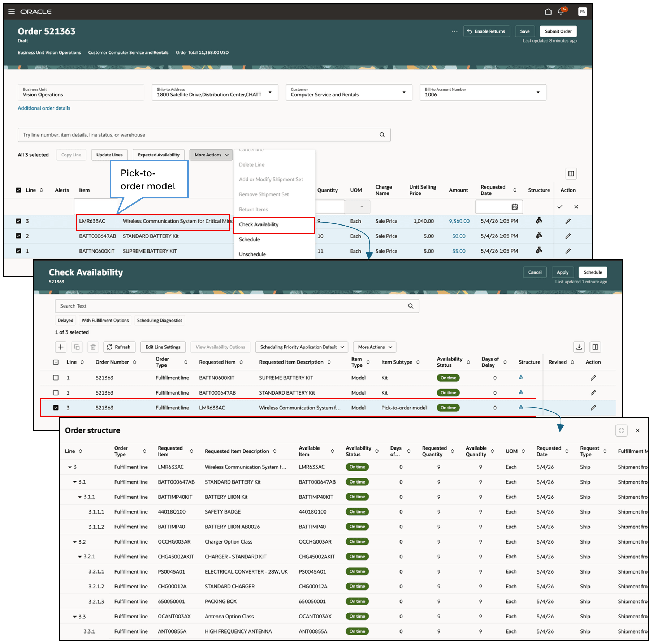The image size is (653, 644).
Task: Check availability line 1 BATTN0600KIT checkbox
Action: [x=56, y=378]
